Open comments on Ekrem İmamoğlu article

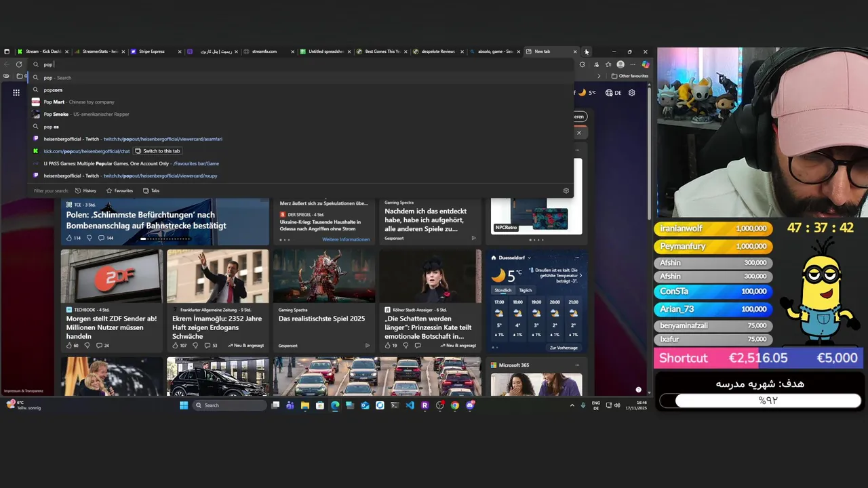[x=211, y=346]
